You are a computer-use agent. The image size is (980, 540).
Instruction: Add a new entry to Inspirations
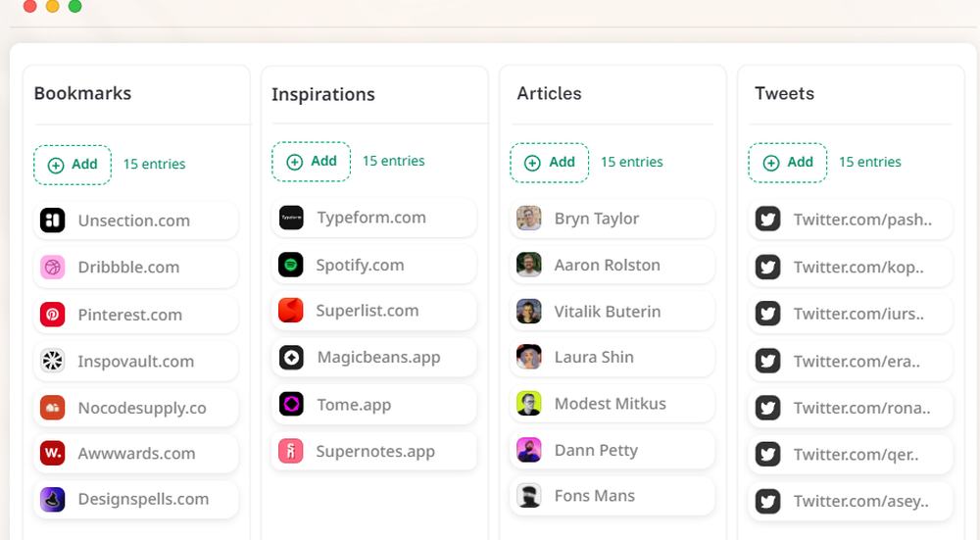(x=311, y=162)
